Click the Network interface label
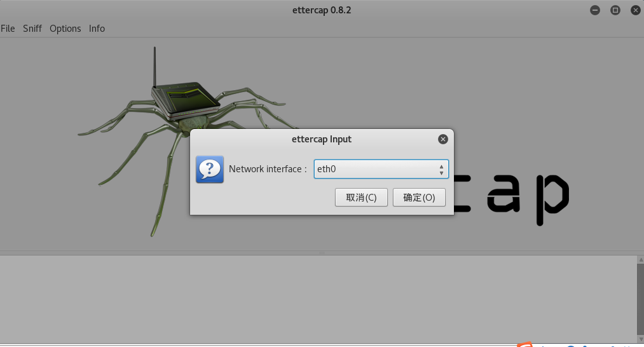Screen dimensions: 644x347 click(x=268, y=169)
